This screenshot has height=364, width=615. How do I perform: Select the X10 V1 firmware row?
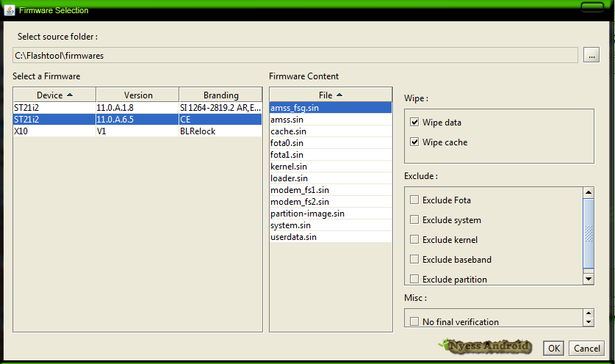137,131
